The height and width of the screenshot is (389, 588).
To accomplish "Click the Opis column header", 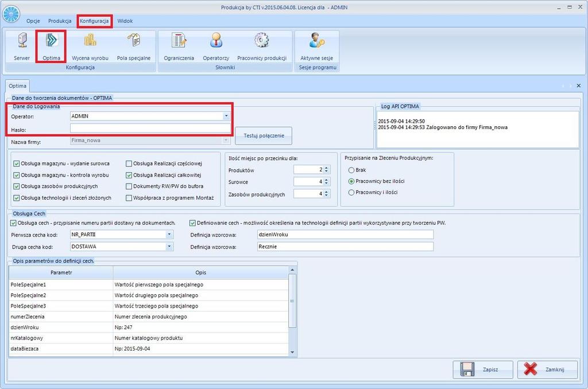I will tap(200, 273).
